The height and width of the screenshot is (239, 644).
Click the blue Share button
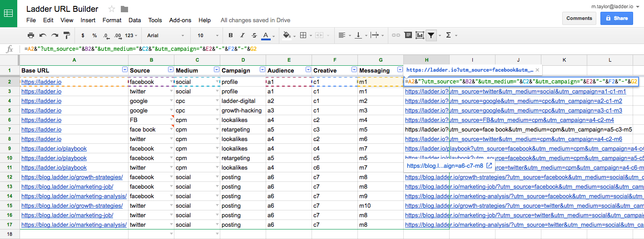tap(616, 18)
